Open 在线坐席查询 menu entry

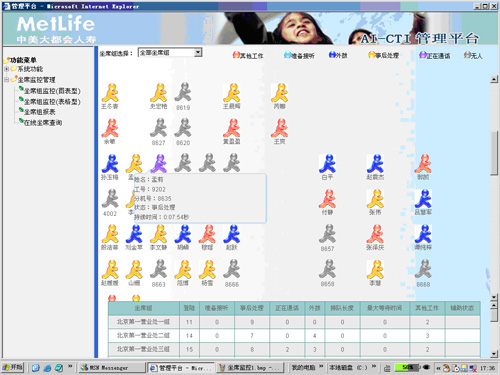point(43,122)
